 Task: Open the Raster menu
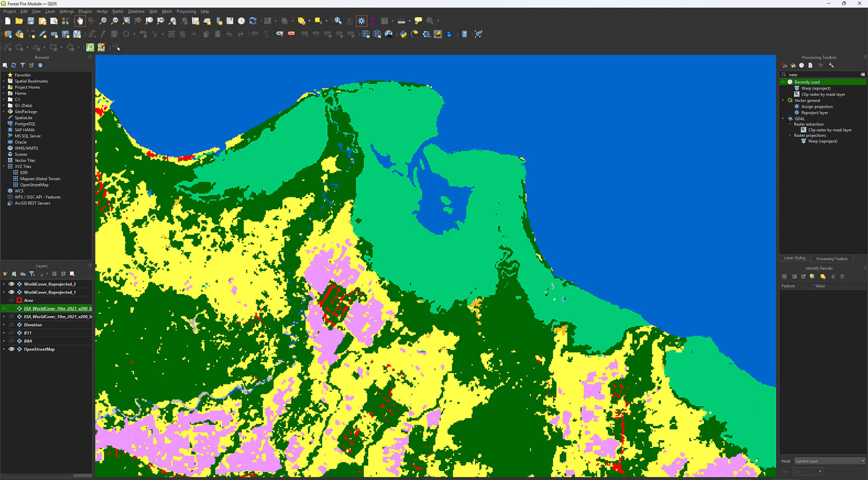tap(118, 11)
